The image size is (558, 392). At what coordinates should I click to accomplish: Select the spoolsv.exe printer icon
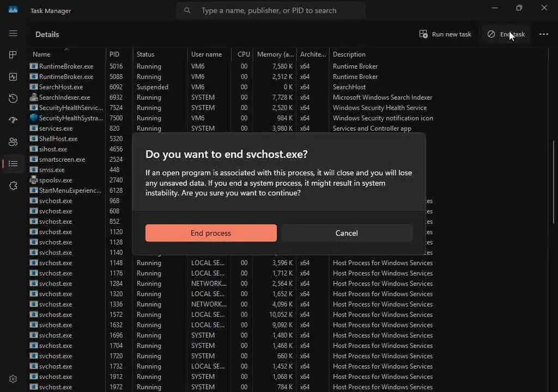(34, 180)
